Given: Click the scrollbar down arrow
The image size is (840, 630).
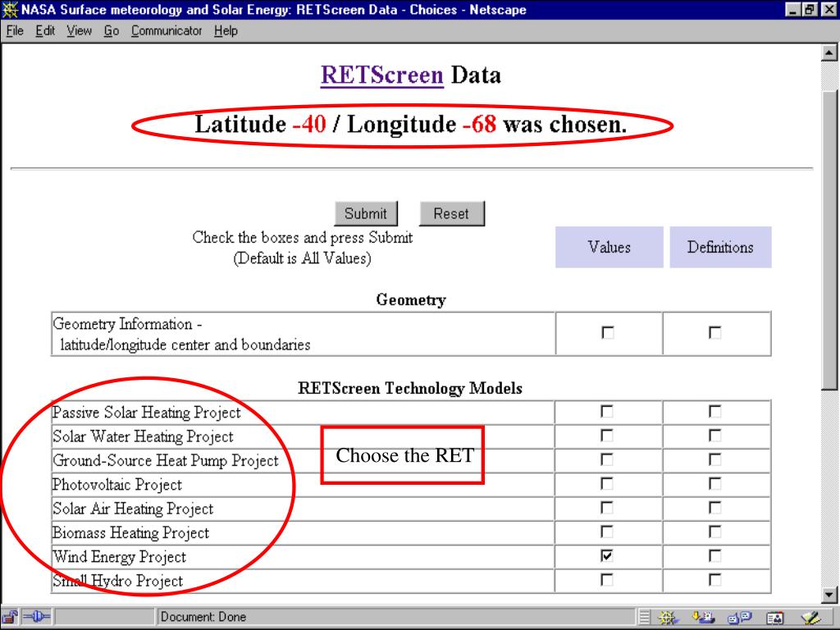Looking at the screenshot, I should click(x=829, y=595).
